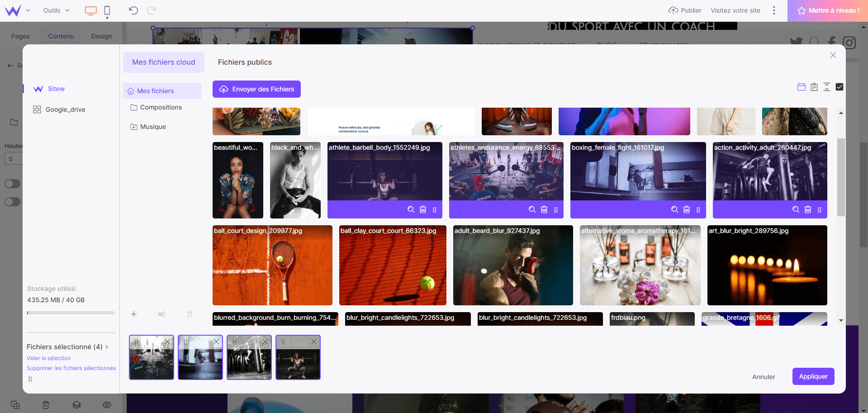Click the undo arrow in top toolbar

click(133, 10)
